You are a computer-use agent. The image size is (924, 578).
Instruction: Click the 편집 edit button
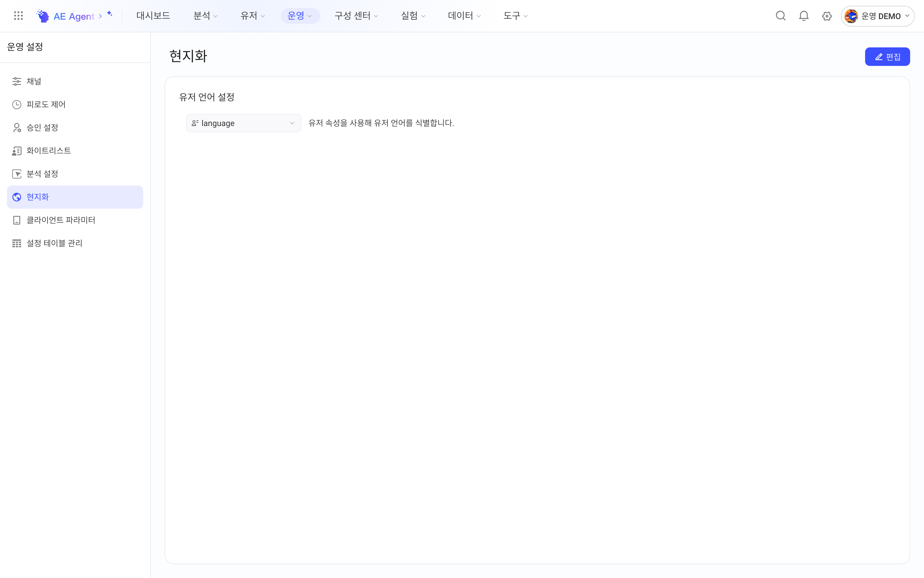(887, 57)
